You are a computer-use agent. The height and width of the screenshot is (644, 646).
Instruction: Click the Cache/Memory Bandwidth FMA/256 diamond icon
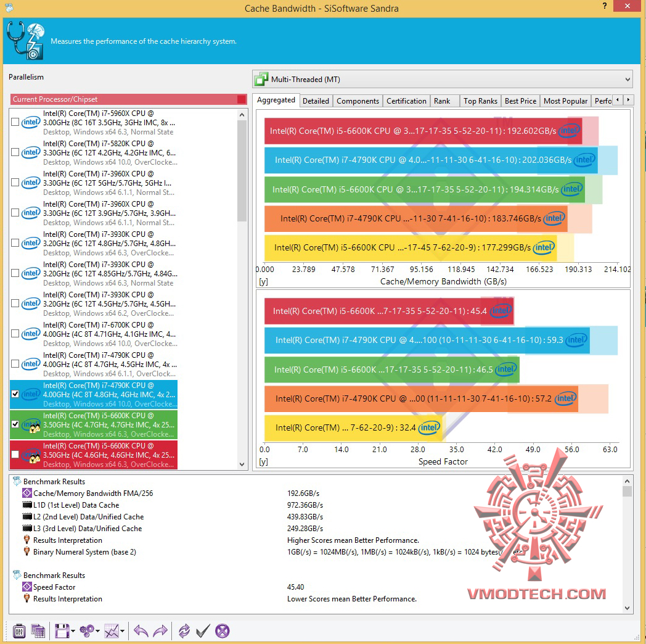[27, 493]
